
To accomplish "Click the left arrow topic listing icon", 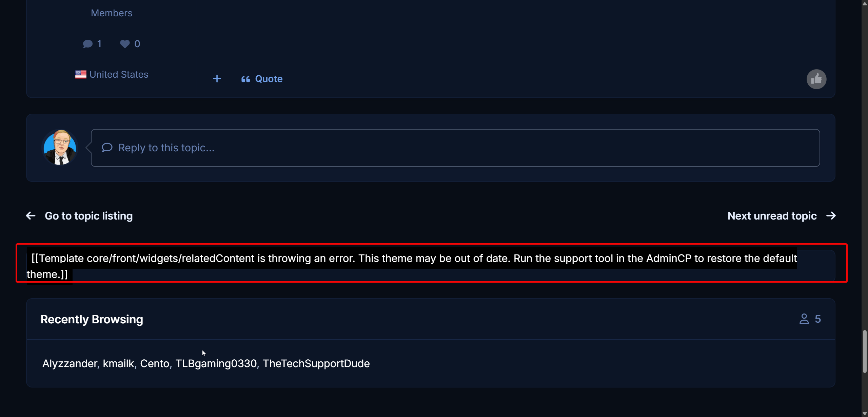I will click(x=31, y=216).
